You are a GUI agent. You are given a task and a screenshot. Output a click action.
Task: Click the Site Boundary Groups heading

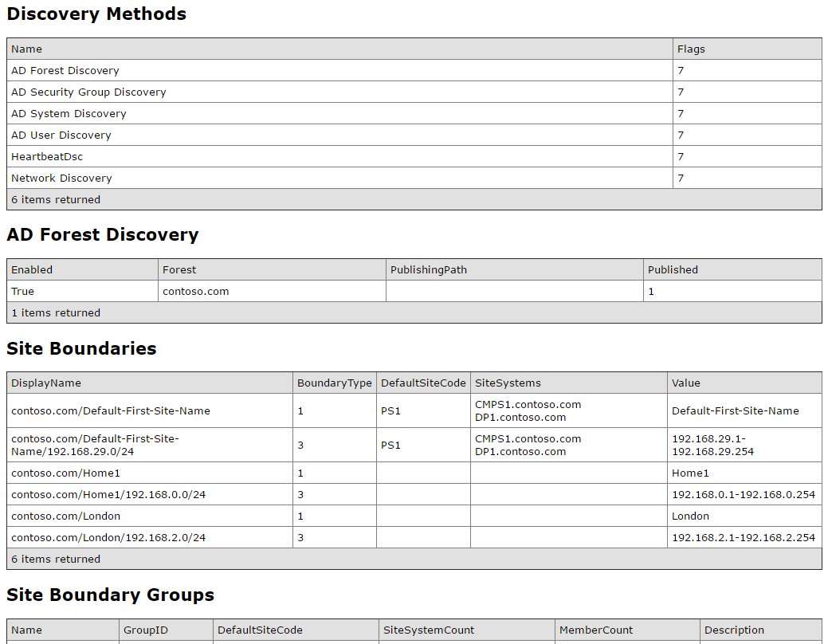tap(110, 595)
